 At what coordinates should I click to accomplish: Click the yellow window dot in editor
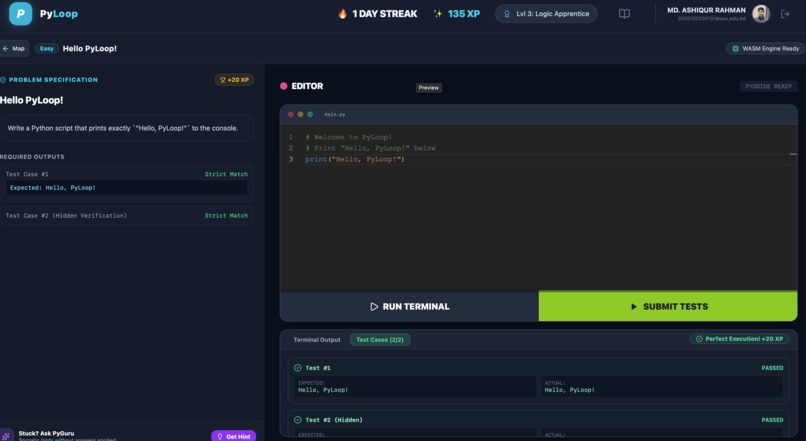click(300, 114)
